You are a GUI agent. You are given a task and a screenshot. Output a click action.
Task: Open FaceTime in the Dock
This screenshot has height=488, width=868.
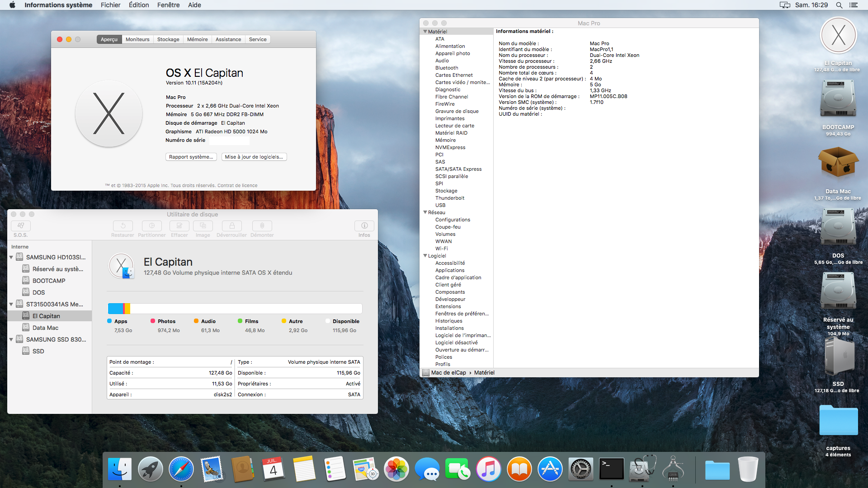(458, 469)
